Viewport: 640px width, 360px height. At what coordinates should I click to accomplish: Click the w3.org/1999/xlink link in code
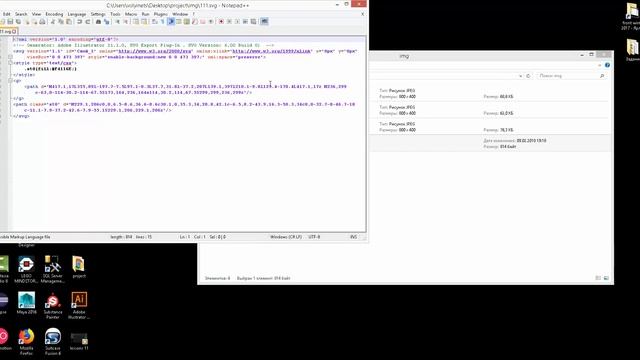272,51
